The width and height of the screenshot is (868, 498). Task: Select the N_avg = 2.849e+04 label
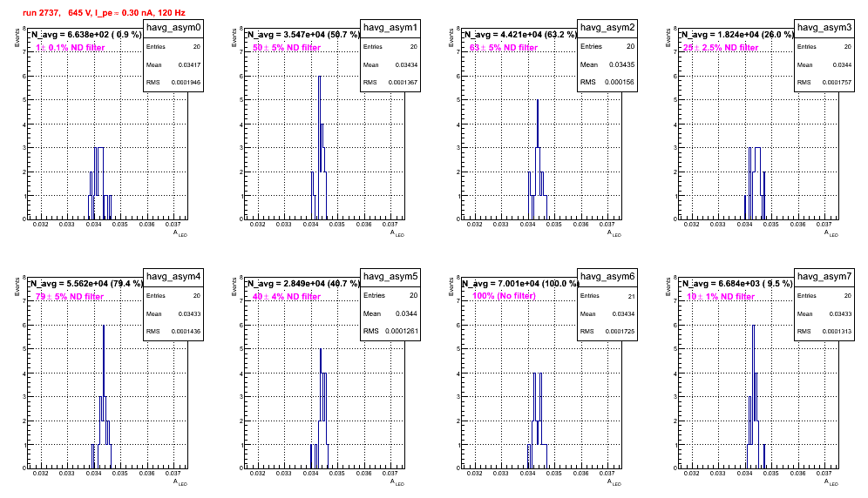303,283
